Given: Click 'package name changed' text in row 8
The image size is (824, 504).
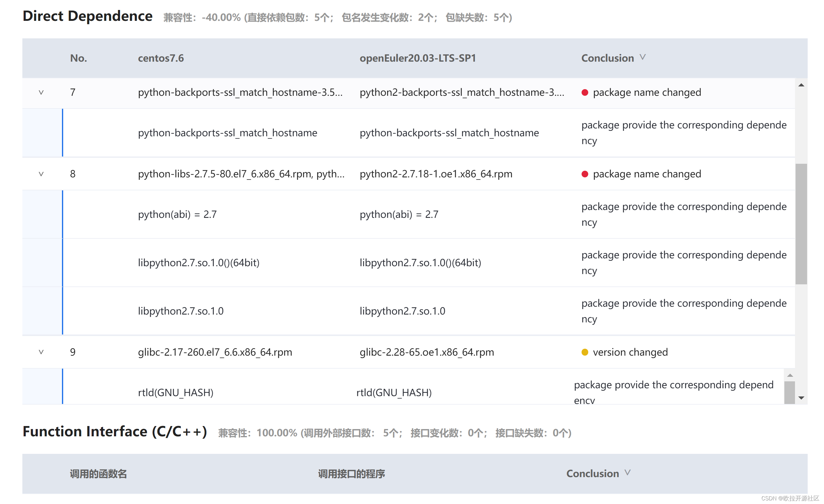Looking at the screenshot, I should click(x=647, y=174).
